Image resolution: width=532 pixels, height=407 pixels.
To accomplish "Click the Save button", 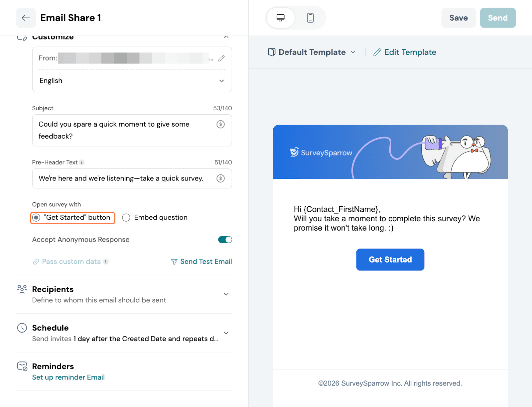I will (x=458, y=18).
